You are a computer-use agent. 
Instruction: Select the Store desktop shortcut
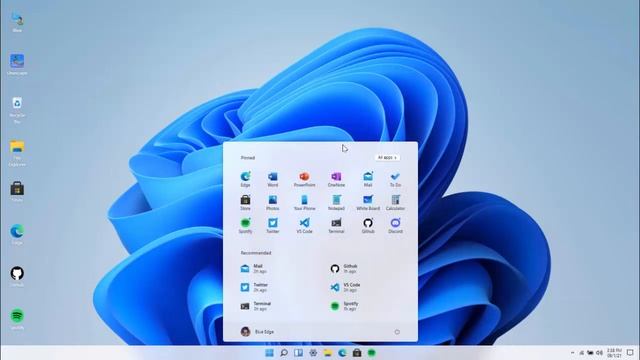coord(17,191)
